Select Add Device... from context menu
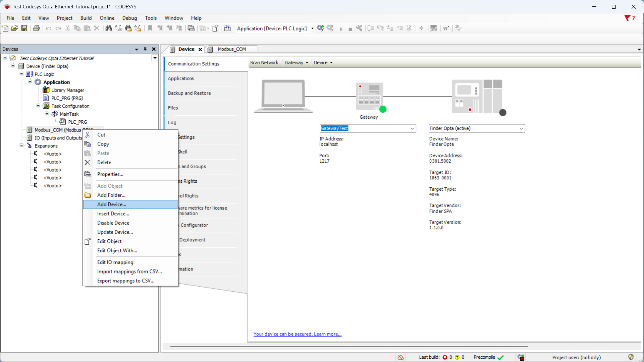 [x=112, y=204]
